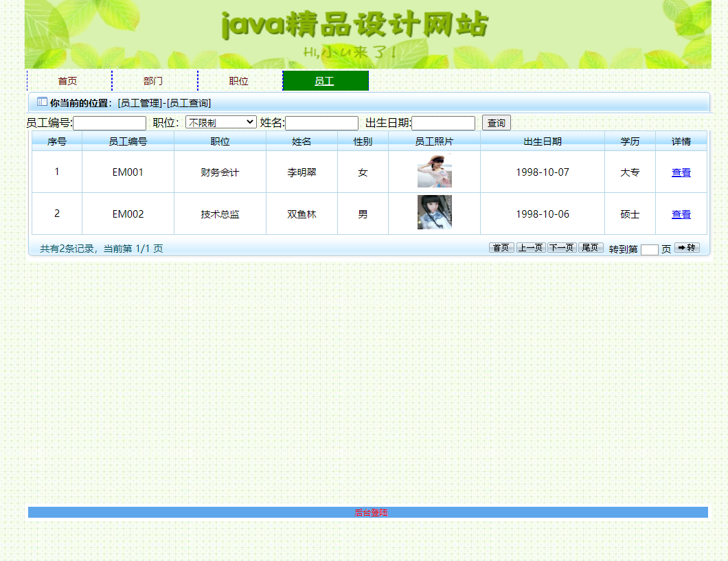Viewport: 728px width, 561px height.
Task: Click the 查询 search button
Action: [x=495, y=122]
